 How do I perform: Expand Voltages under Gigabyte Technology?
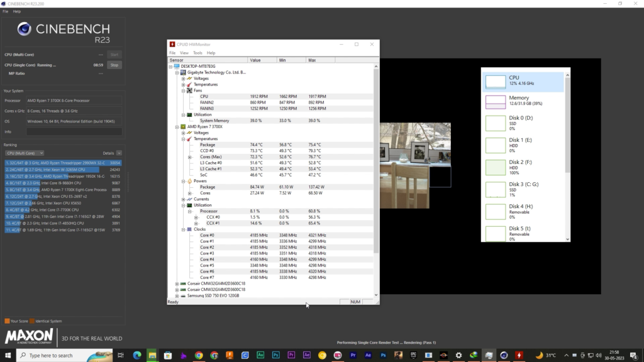click(184, 79)
